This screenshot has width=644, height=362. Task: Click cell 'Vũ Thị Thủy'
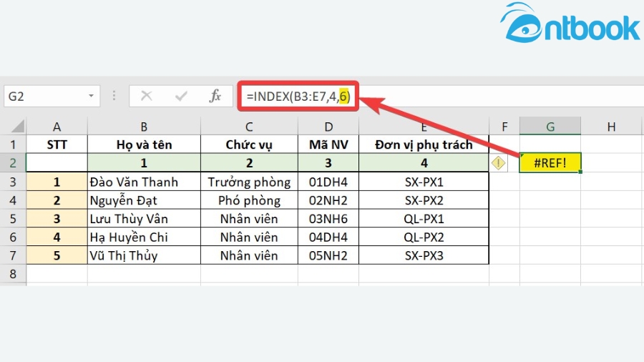pos(144,255)
